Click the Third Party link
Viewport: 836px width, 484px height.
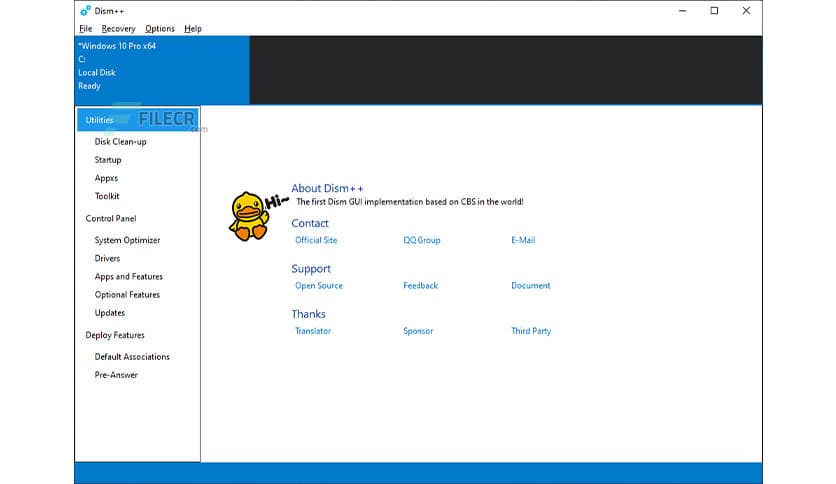click(x=531, y=331)
